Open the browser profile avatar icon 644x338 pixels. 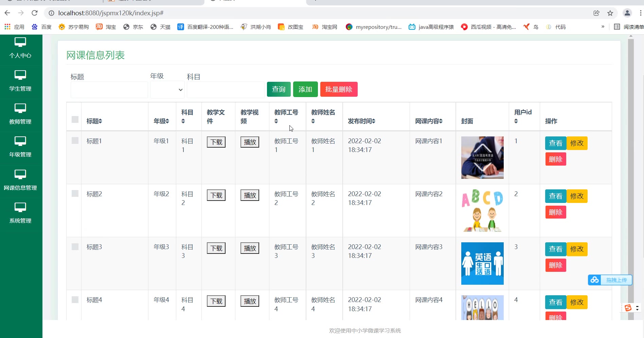(x=627, y=13)
